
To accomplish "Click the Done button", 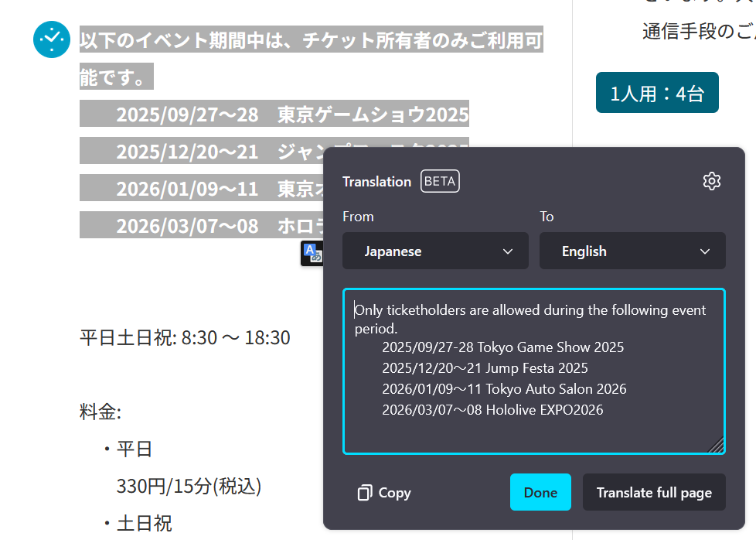I will (540, 492).
